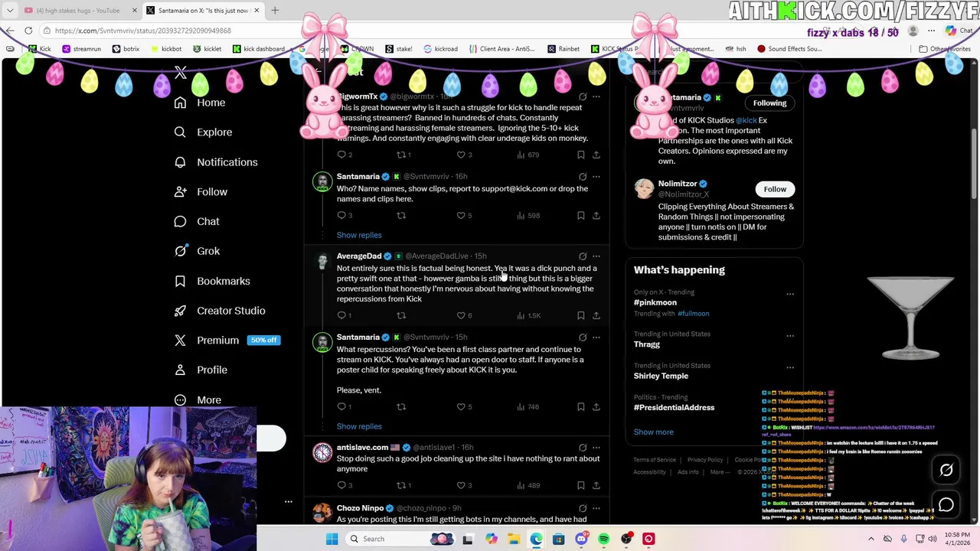
Task: Ask Grok to explain AverageDad's tweet
Action: 583,256
